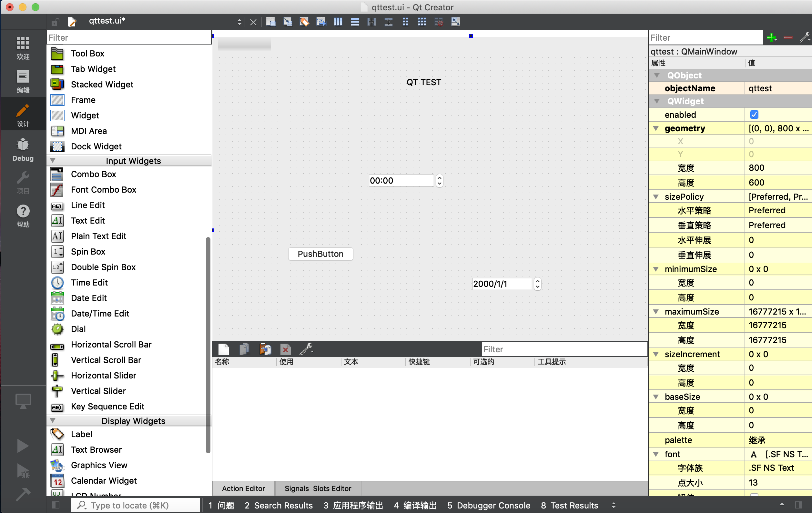812x513 pixels.
Task: Lay out vertically in splitter
Action: 389,22
